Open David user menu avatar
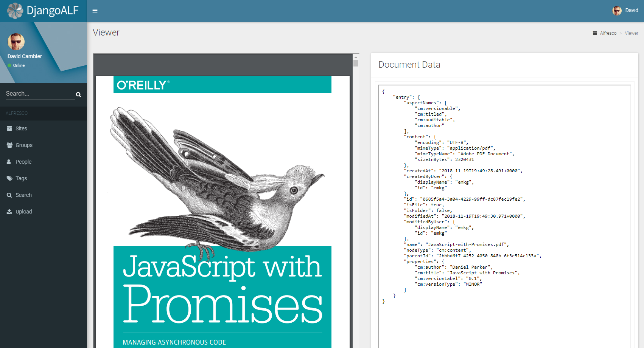This screenshot has width=644, height=348. coord(617,11)
